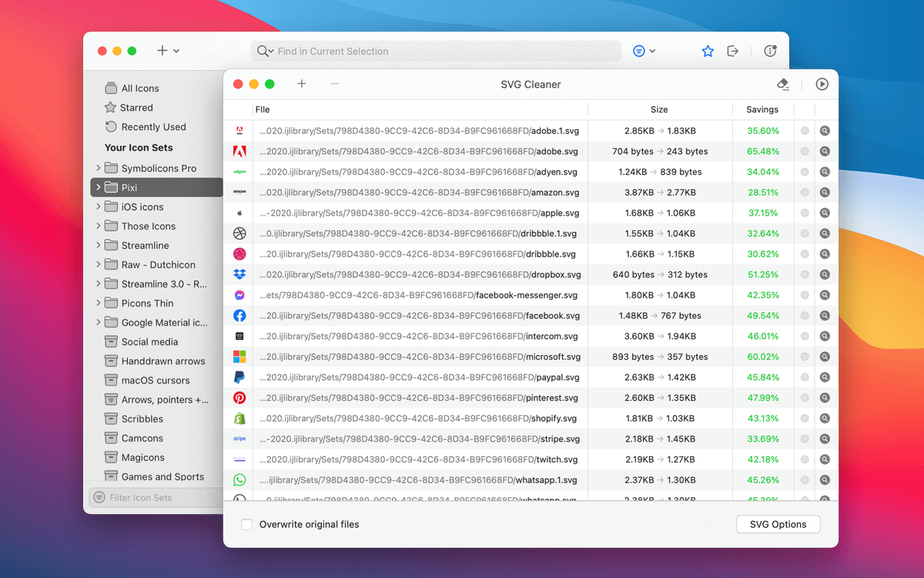The image size is (924, 578).
Task: Click the play button in SVG Cleaner
Action: pyautogui.click(x=822, y=85)
